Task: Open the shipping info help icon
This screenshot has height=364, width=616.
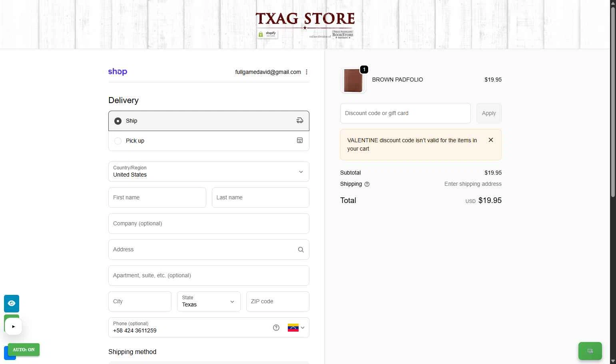Action: point(367,184)
